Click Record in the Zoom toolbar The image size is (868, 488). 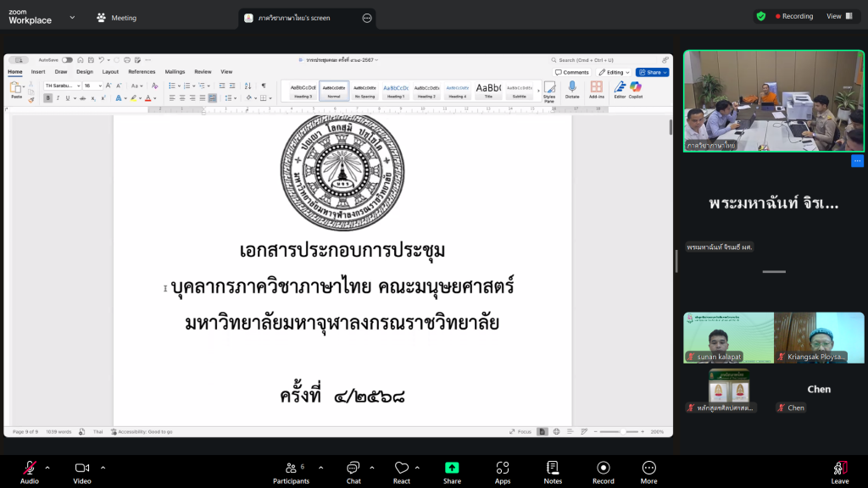(603, 473)
